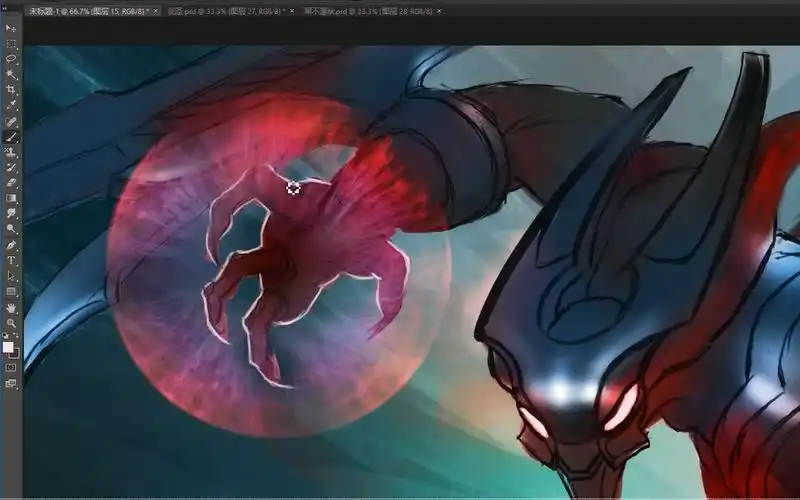Select the Brush tool
The height and width of the screenshot is (500, 800).
tap(11, 136)
